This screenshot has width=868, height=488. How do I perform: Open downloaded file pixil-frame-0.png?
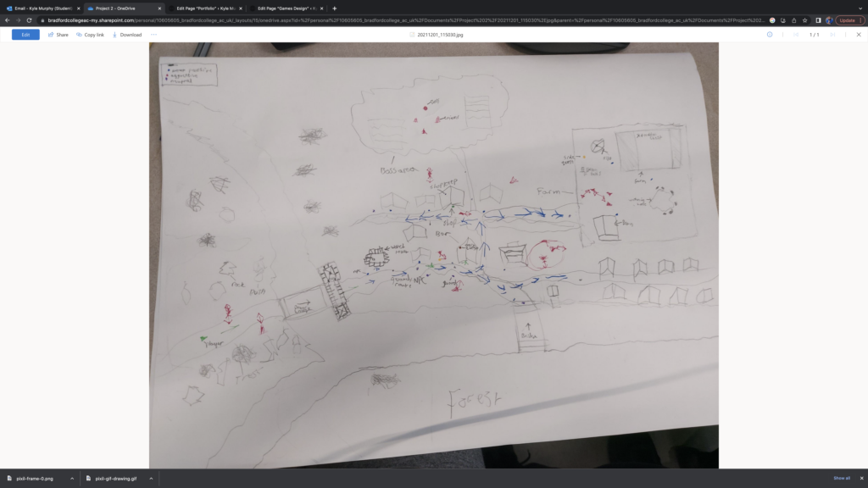(35, 479)
